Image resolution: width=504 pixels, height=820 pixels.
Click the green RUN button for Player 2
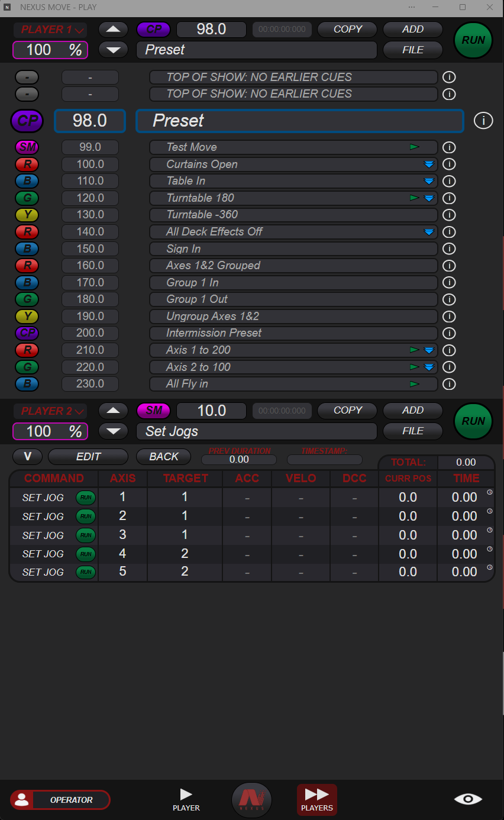(473, 421)
